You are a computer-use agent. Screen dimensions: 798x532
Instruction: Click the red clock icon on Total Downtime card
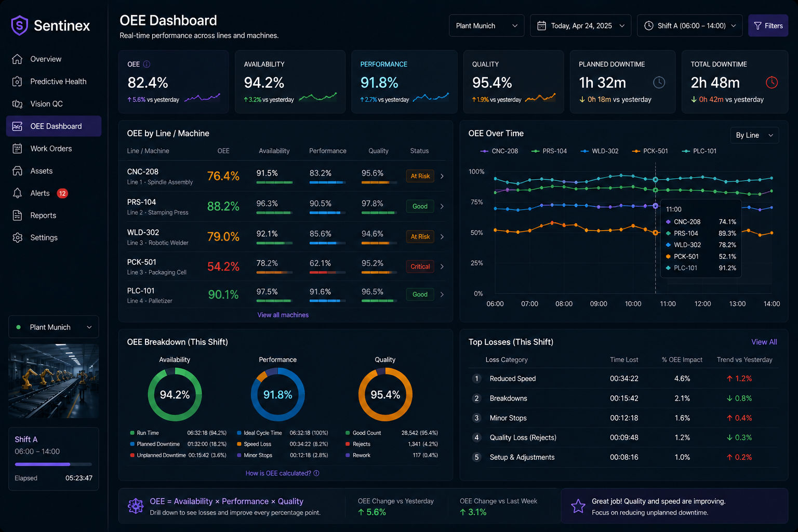(772, 82)
